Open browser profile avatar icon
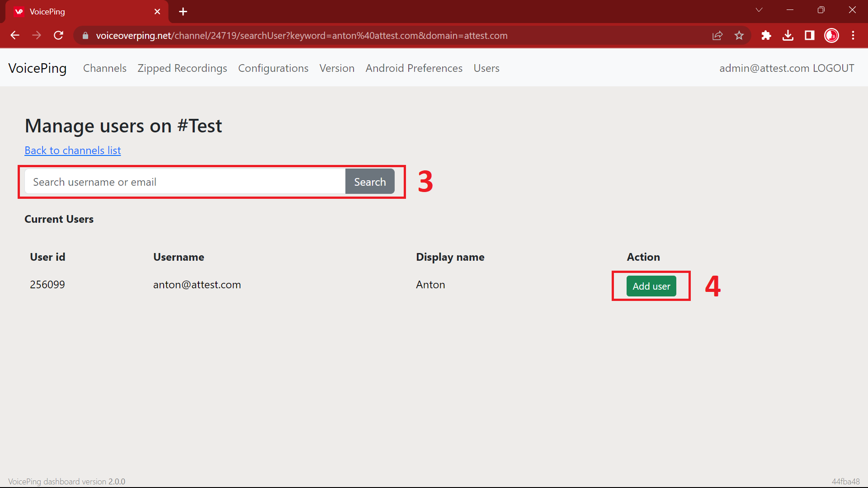This screenshot has height=488, width=868. [831, 35]
